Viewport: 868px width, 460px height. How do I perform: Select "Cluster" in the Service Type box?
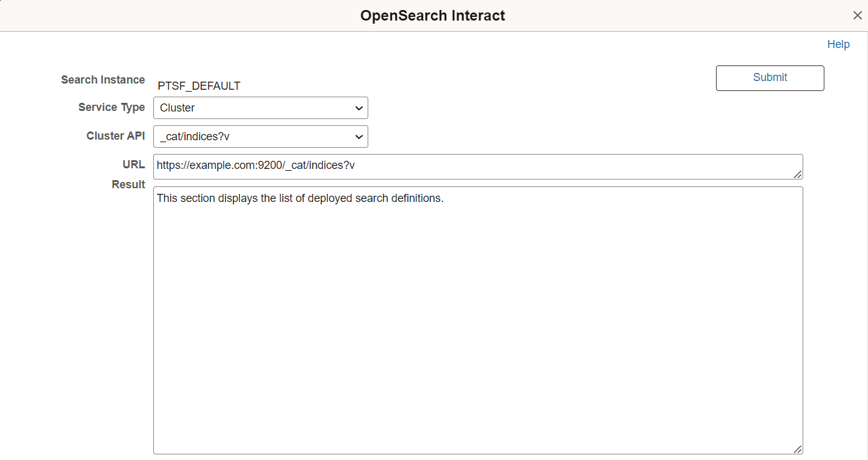(177, 108)
